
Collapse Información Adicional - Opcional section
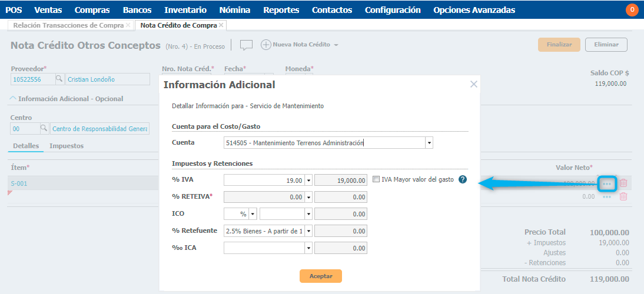tap(14, 99)
